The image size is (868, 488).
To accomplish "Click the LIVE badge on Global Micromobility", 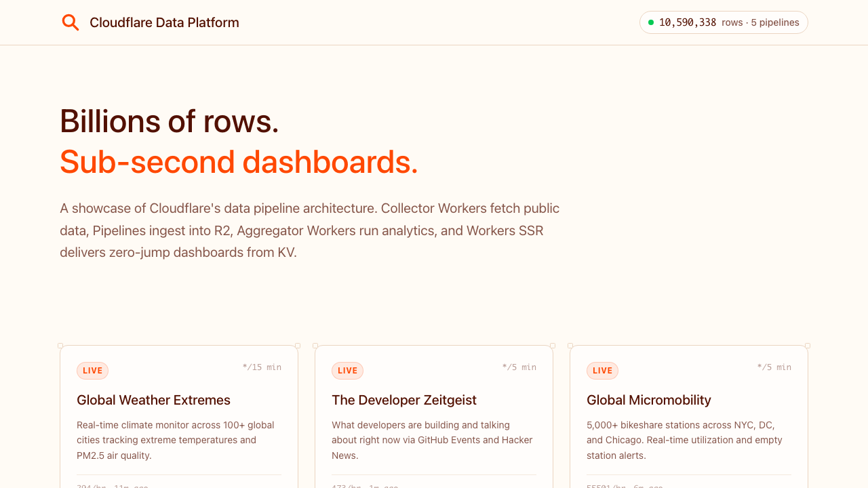I will pos(603,371).
